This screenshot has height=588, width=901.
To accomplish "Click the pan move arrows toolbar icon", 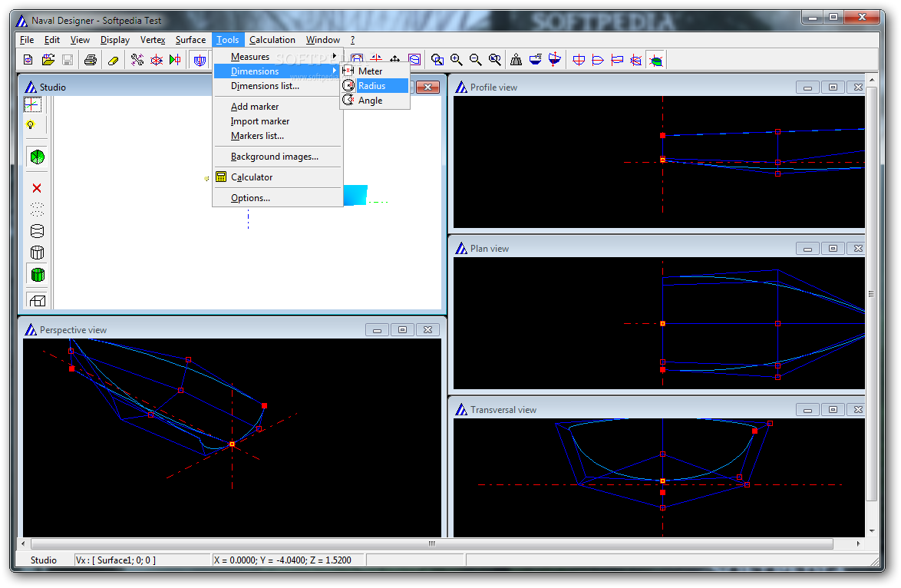I will pyautogui.click(x=394, y=60).
